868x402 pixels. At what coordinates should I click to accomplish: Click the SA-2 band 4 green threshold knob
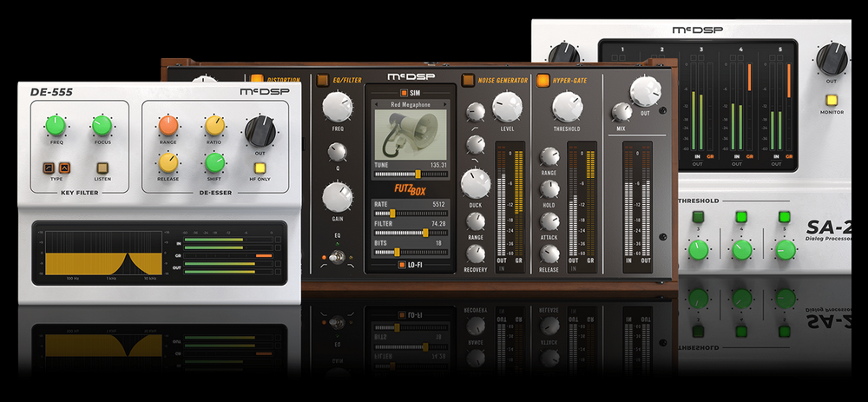click(x=742, y=250)
